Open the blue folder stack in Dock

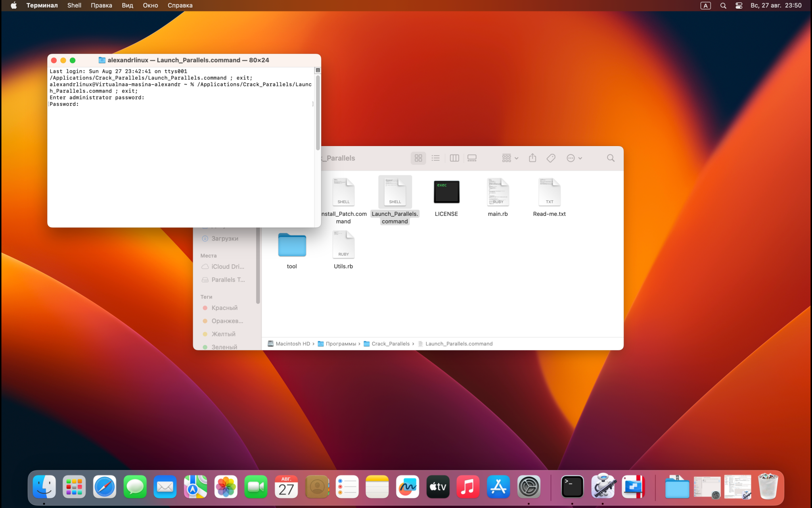click(x=677, y=487)
